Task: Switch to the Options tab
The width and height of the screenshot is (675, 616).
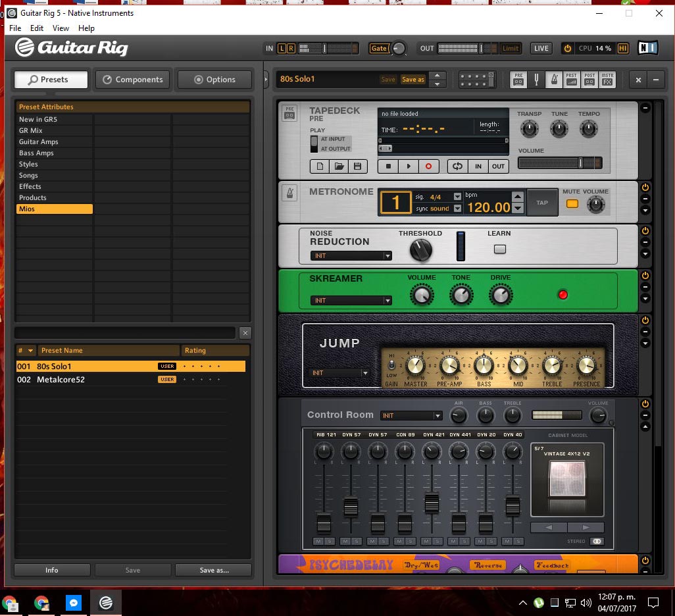Action: 215,80
